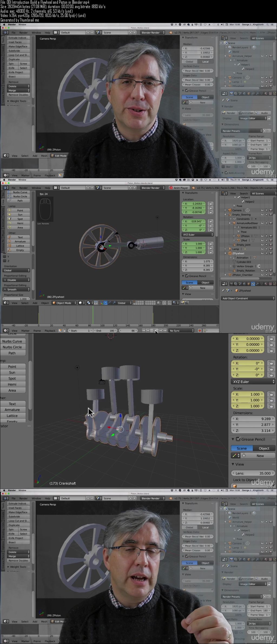Image resolution: width=277 pixels, height=644 pixels.
Task: Click the green playhead at frame 86 in timeline
Action: [x=93, y=315]
